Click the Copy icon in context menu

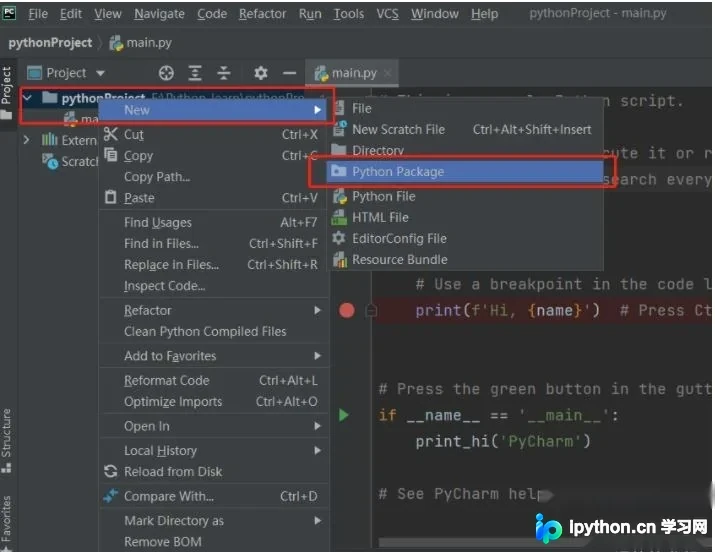[110, 155]
